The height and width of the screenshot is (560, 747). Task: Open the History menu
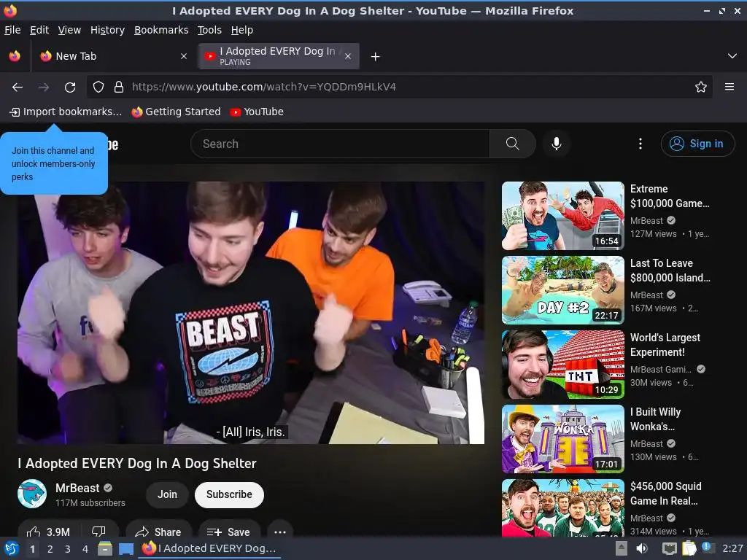(108, 30)
